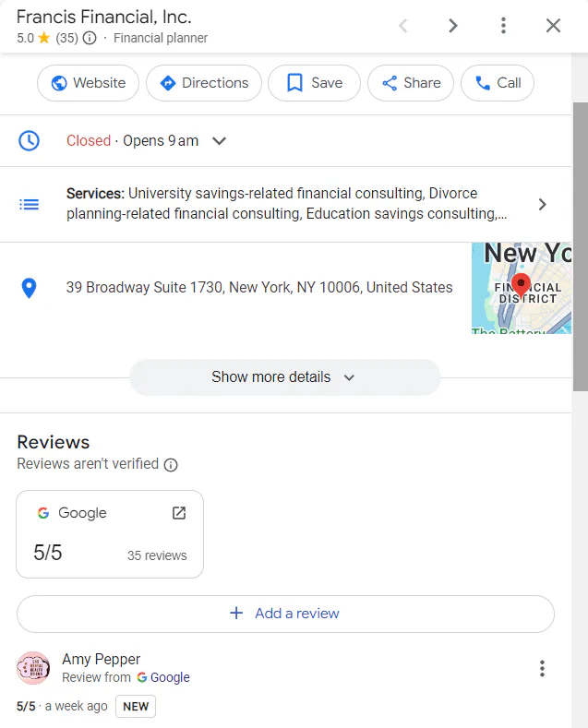Click the 35 reviews count text
Image resolution: width=588 pixels, height=728 pixels.
point(157,555)
